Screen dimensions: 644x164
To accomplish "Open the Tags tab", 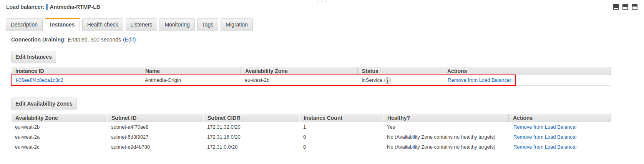I will coord(207,25).
